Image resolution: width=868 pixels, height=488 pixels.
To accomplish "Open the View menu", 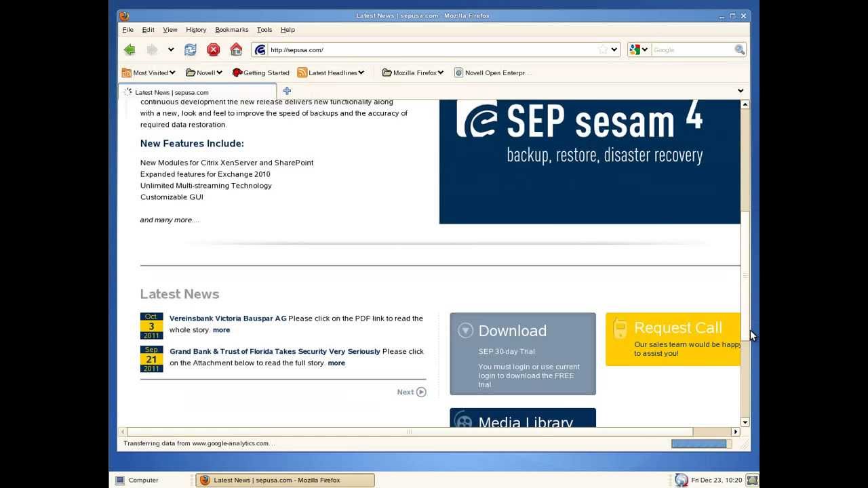I will [170, 30].
